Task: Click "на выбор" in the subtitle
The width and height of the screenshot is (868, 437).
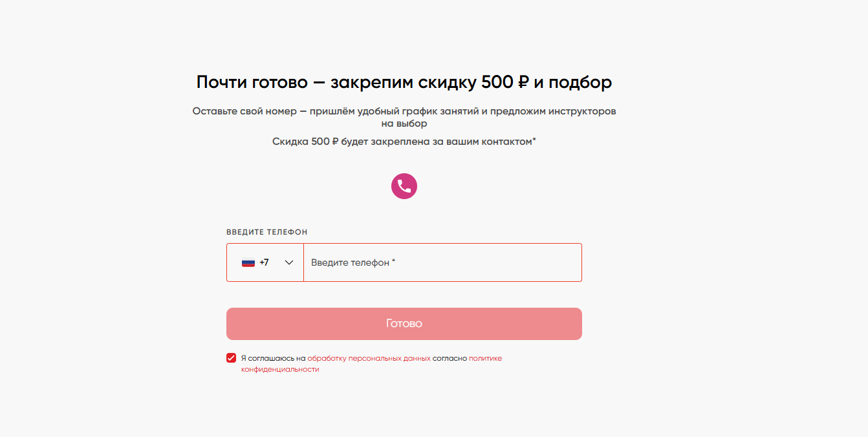Action: click(x=404, y=123)
